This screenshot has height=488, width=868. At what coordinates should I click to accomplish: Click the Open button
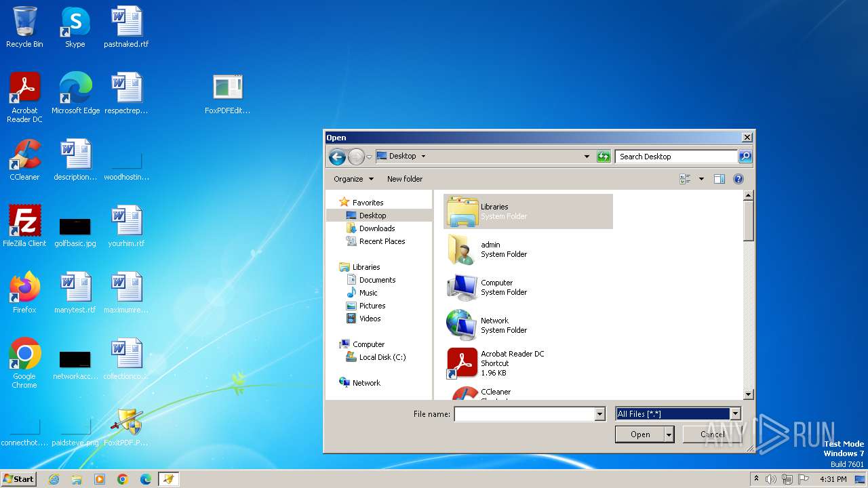[x=640, y=434]
